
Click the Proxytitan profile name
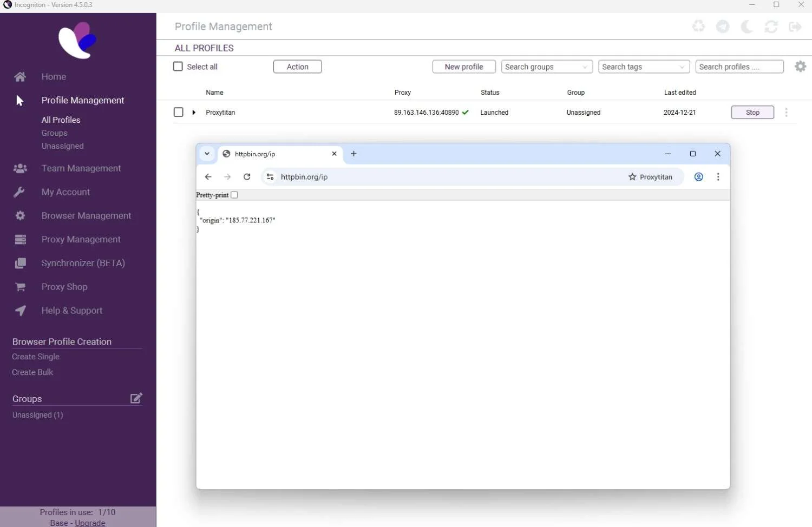coord(220,113)
